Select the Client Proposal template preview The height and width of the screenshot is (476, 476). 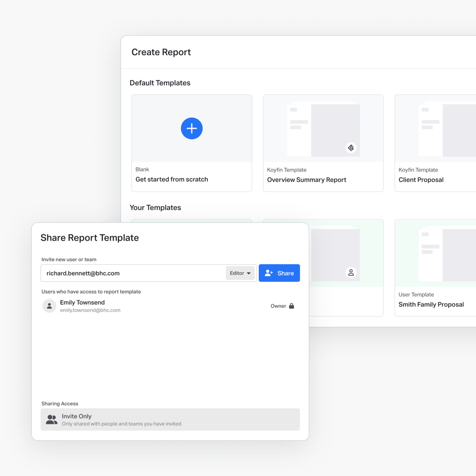(435, 129)
